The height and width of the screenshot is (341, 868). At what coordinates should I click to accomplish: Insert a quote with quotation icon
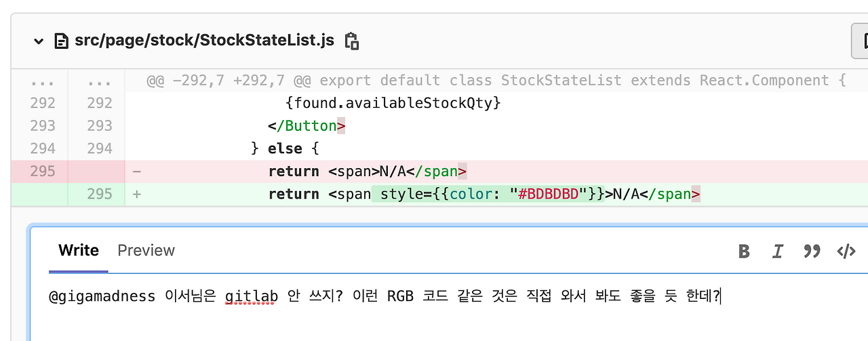click(x=812, y=252)
